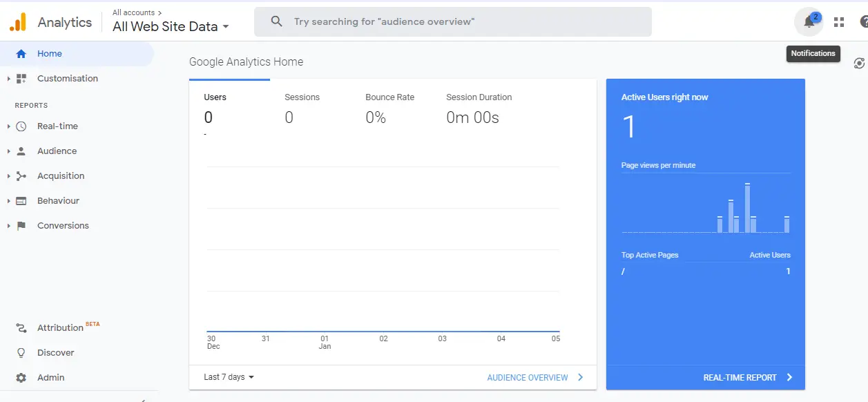Click the Discover lightbulb icon
868x402 pixels.
pyautogui.click(x=21, y=353)
